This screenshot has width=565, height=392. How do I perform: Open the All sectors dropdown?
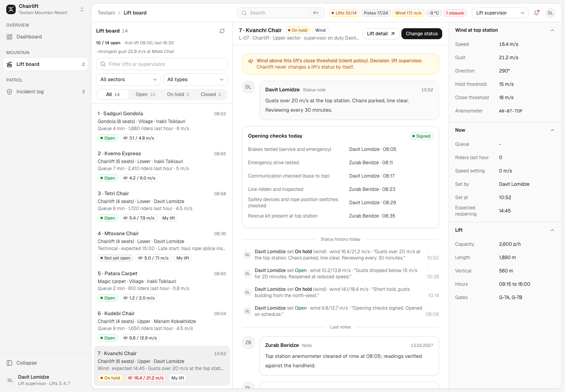coord(128,80)
